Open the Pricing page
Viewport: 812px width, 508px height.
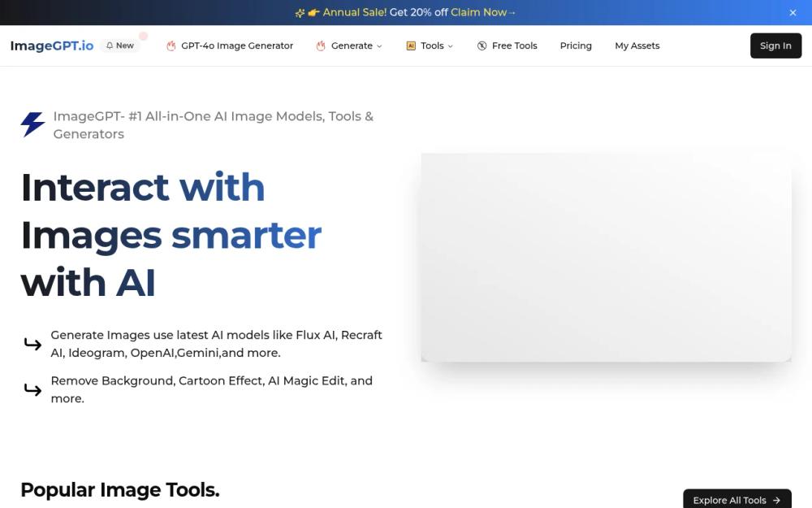(576, 46)
